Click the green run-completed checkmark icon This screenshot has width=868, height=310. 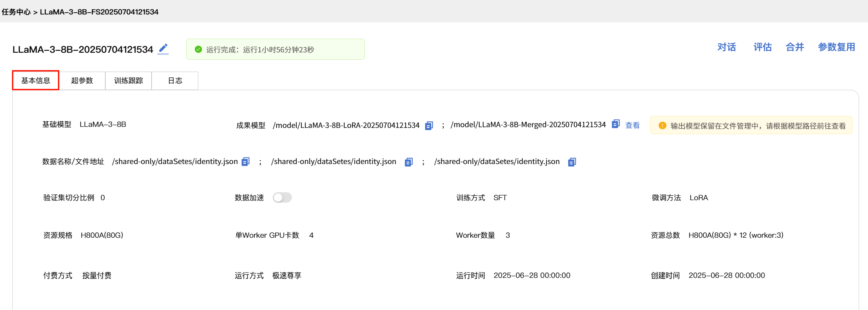(198, 49)
